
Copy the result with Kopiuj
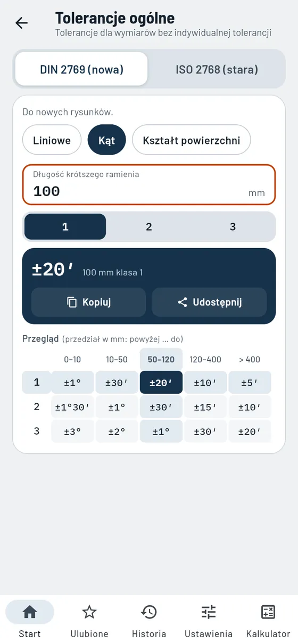[88, 302]
